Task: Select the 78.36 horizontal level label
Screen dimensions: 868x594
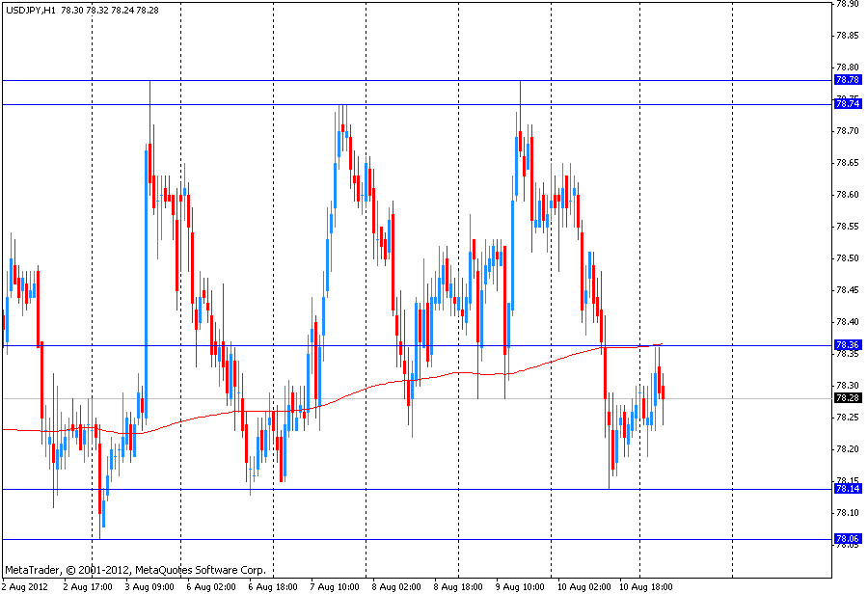Action: point(848,345)
